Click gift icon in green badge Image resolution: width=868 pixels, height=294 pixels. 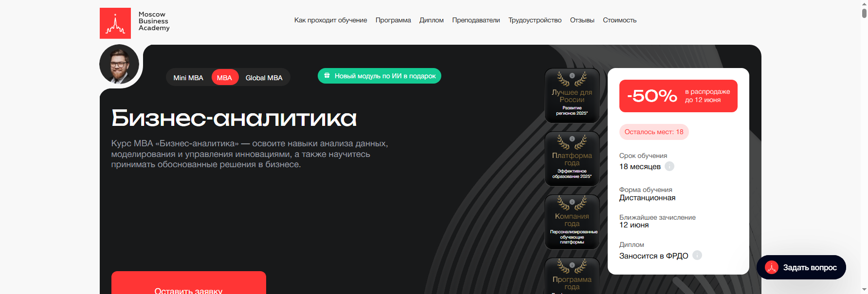pyautogui.click(x=327, y=75)
